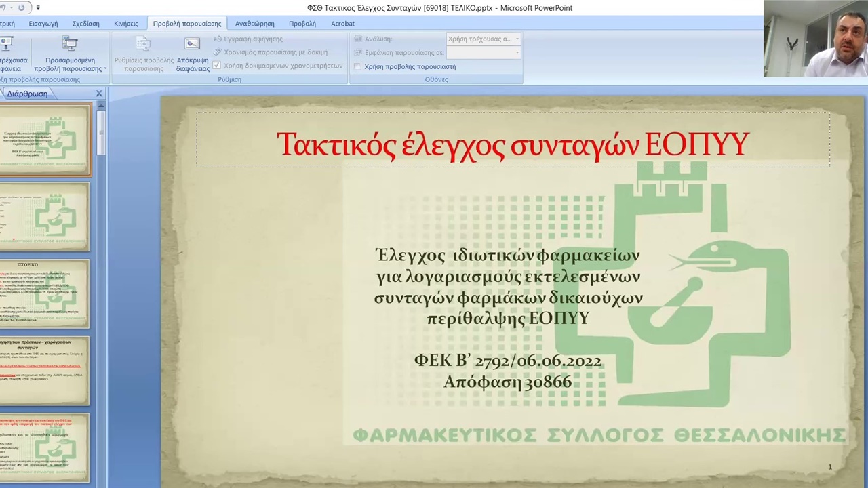Open Custom Slide Show (Προσαρμοσμένη προβολή)
Image resolution: width=868 pixels, height=488 pixels.
click(70, 54)
